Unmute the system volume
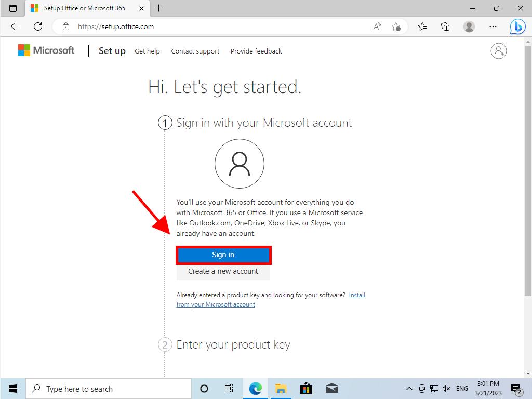The image size is (532, 399). point(446,388)
